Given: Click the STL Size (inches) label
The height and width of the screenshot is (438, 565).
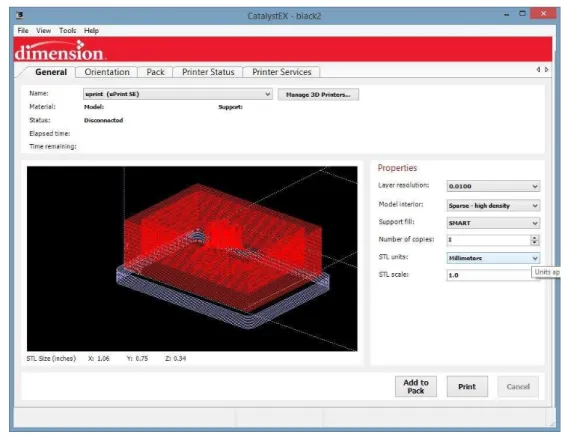Looking at the screenshot, I should click(x=51, y=358).
